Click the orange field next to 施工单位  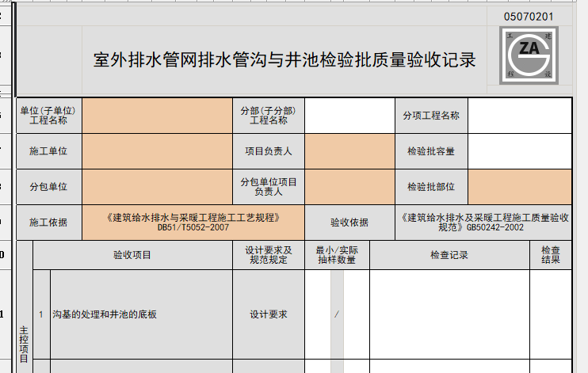tap(156, 150)
